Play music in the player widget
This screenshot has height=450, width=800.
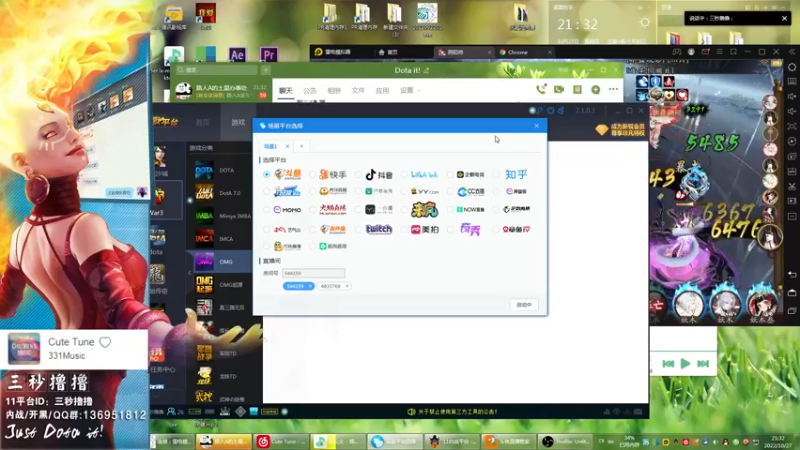(685, 364)
